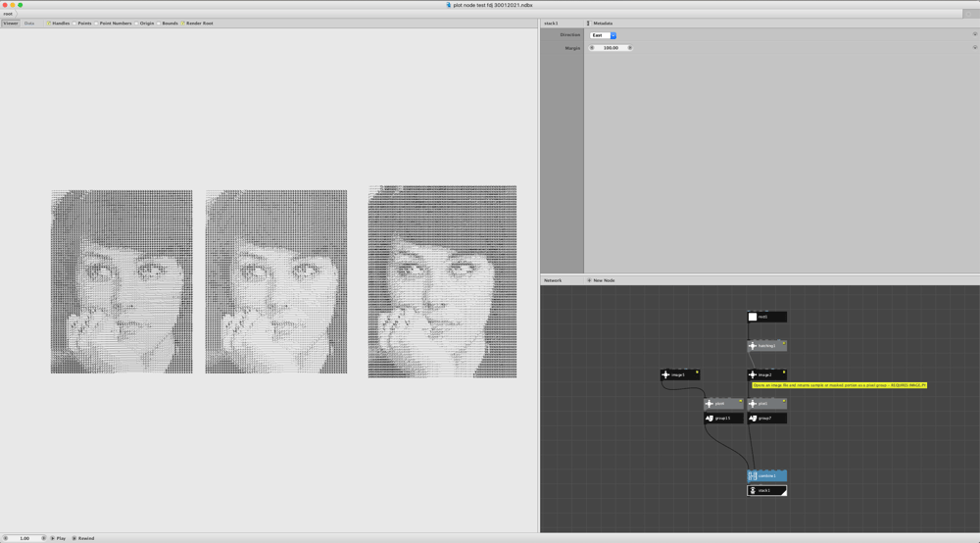Viewport: 980px width, 543px height.
Task: Click the yellow comment marker on image2 node
Action: point(784,371)
